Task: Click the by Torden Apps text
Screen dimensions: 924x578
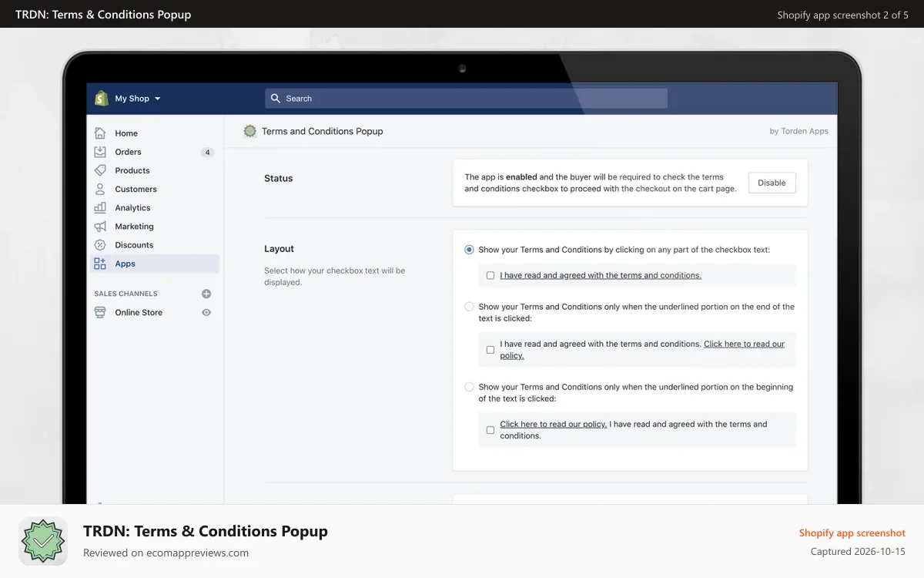Action: (x=799, y=131)
